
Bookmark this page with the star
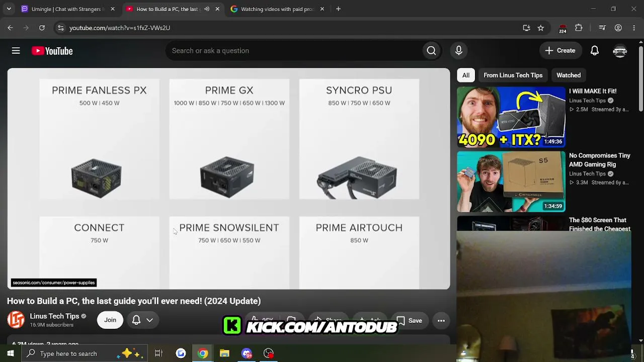(x=541, y=28)
